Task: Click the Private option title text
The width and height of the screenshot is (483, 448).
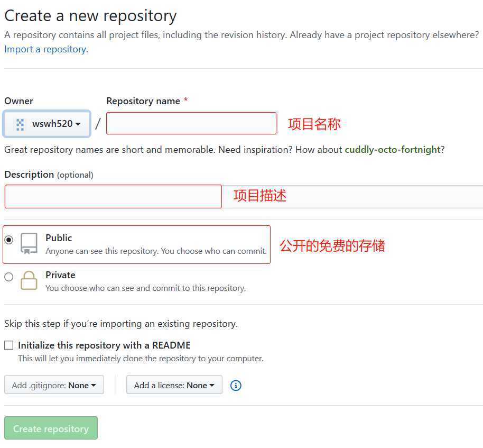Action: (x=60, y=275)
